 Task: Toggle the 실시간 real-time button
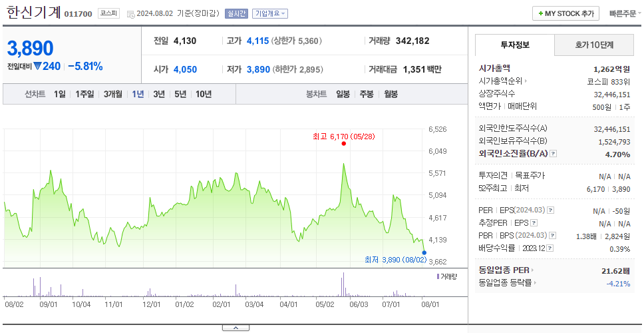click(236, 13)
